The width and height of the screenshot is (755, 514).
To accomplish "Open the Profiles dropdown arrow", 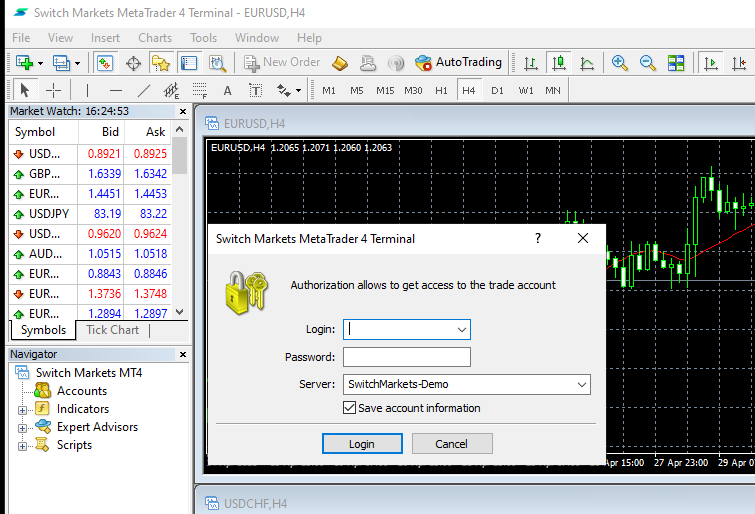I will (x=78, y=63).
